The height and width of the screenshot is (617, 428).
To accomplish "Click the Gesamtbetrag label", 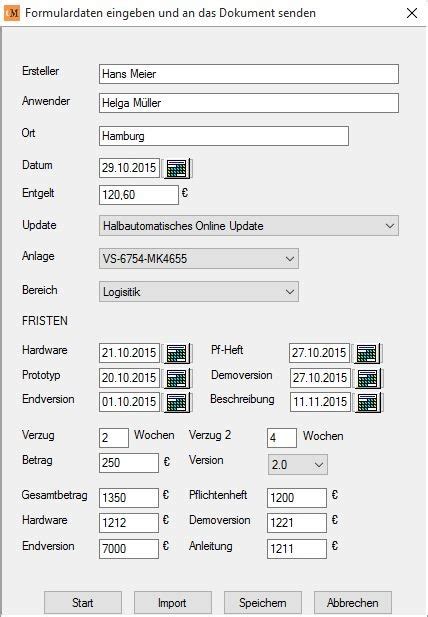I will [x=55, y=495].
